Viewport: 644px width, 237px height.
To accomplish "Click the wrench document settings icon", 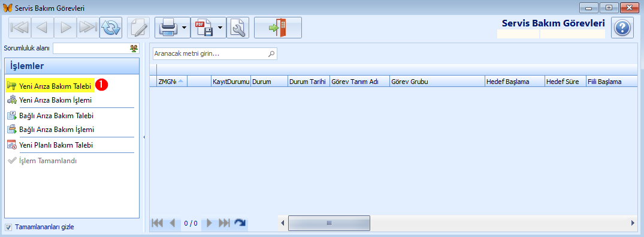I will point(238,28).
